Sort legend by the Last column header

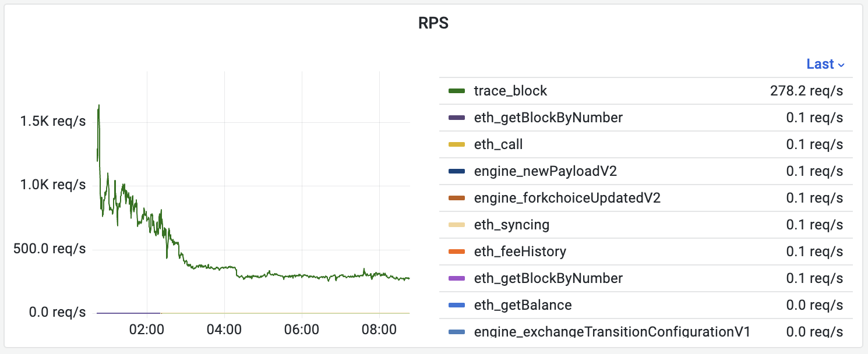click(x=820, y=64)
